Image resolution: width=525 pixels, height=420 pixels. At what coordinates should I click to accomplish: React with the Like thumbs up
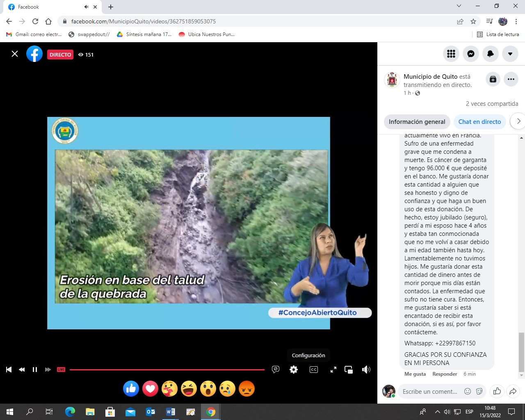(x=131, y=388)
